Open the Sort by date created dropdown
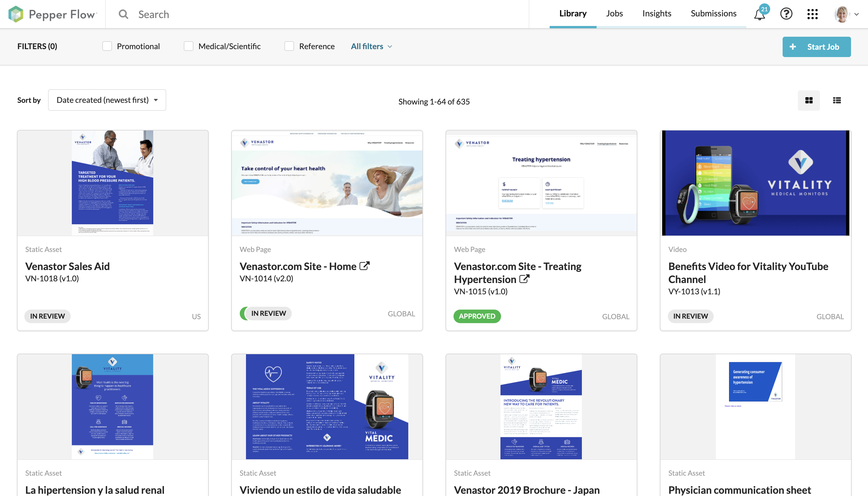Viewport: 868px width, 496px height. pos(107,100)
